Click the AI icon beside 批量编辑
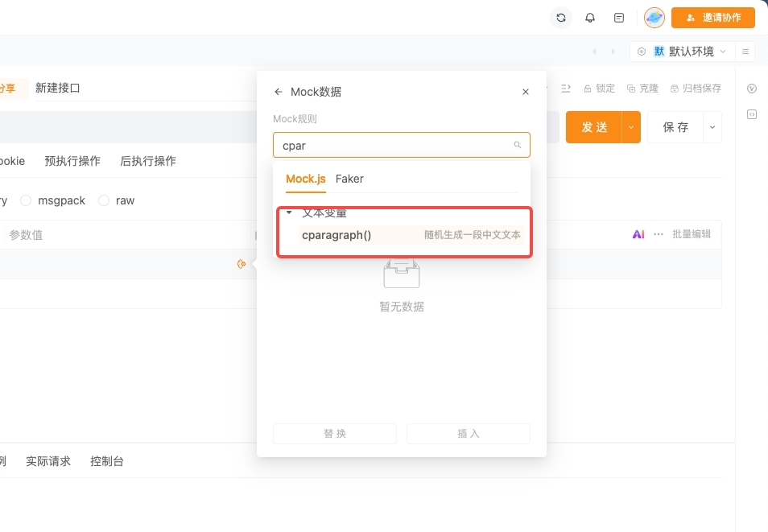This screenshot has height=532, width=768. tap(638, 234)
